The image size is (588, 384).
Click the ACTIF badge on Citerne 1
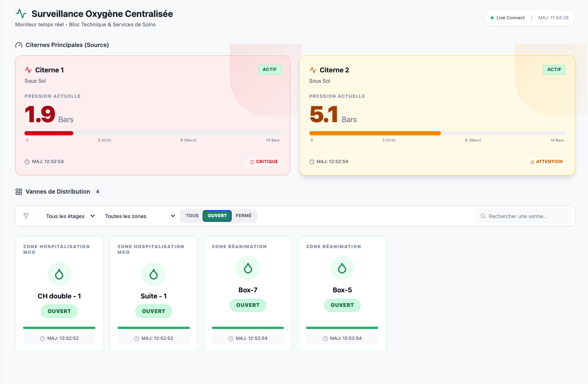pyautogui.click(x=269, y=70)
